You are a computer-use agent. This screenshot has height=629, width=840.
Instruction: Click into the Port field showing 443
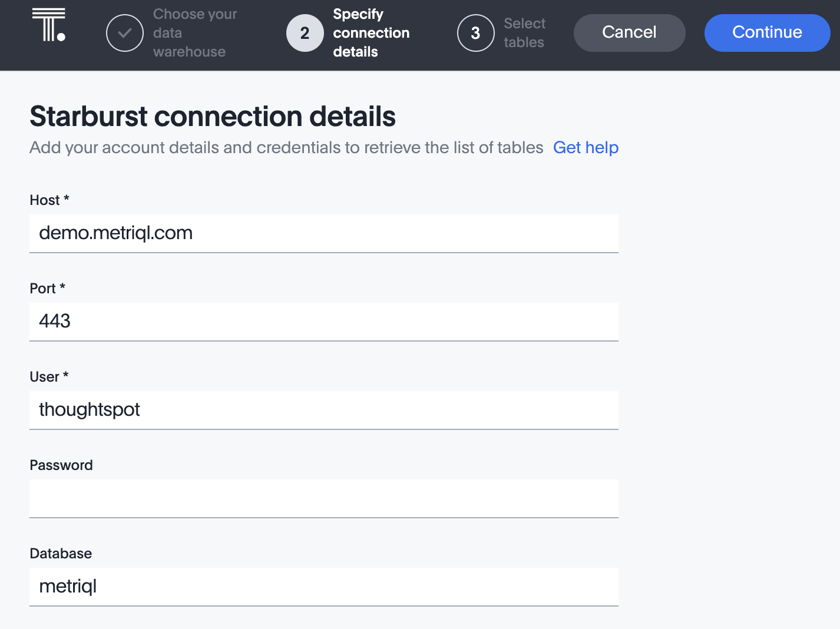point(324,322)
